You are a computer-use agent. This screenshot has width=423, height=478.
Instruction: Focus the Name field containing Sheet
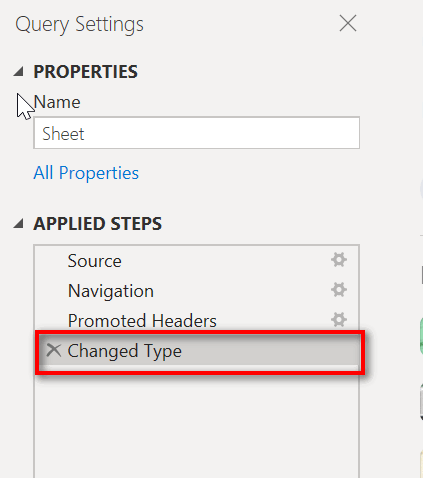(x=196, y=133)
